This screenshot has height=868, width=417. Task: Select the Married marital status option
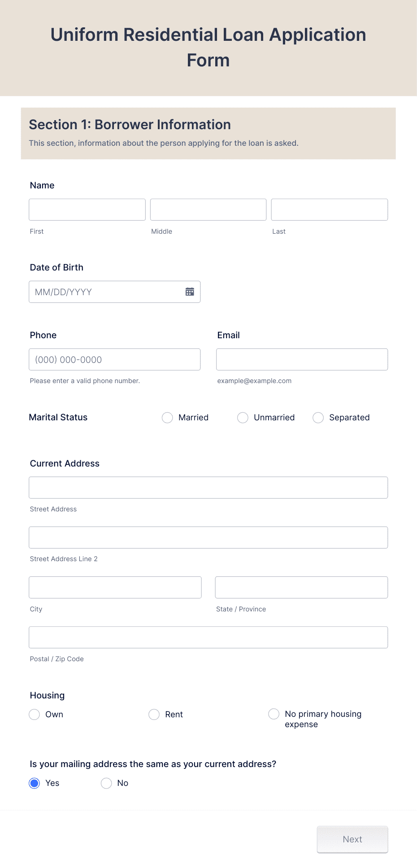click(x=167, y=418)
